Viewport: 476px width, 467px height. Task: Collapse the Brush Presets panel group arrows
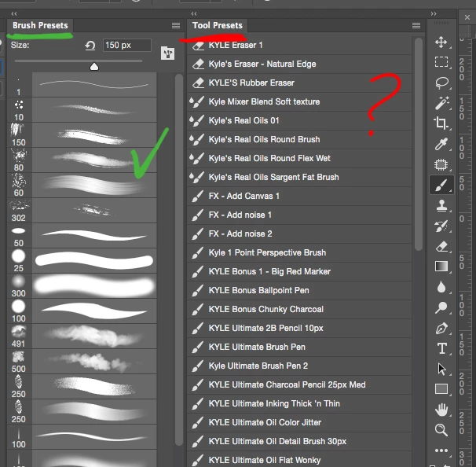tap(14, 13)
